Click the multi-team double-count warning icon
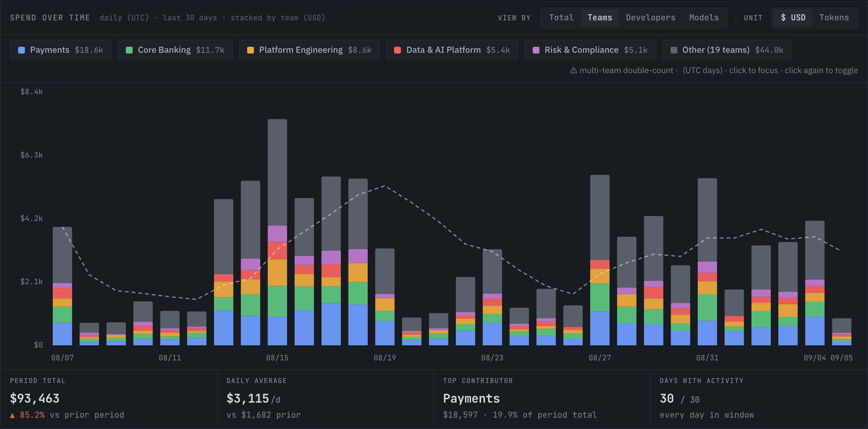Image resolution: width=868 pixels, height=429 pixels. pos(573,70)
